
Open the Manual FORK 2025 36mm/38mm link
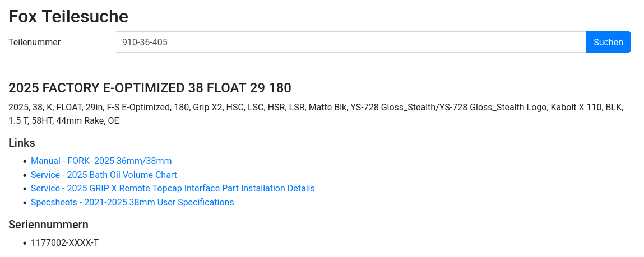click(x=101, y=161)
